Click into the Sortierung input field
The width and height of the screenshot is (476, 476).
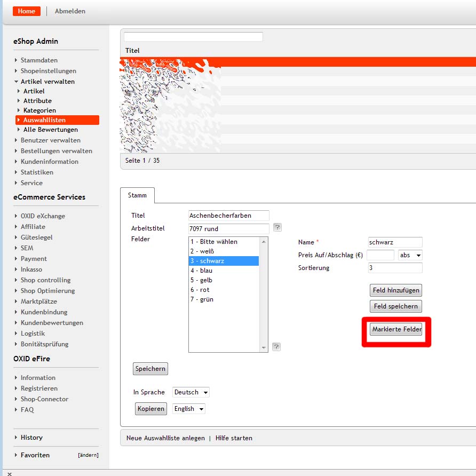pos(395,268)
